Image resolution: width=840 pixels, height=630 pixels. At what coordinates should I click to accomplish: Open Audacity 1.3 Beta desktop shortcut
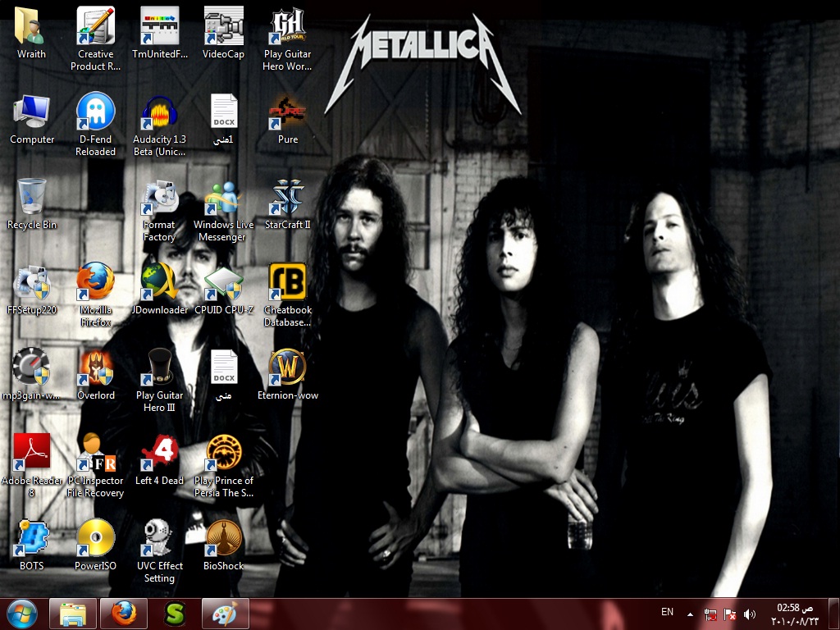click(x=159, y=113)
